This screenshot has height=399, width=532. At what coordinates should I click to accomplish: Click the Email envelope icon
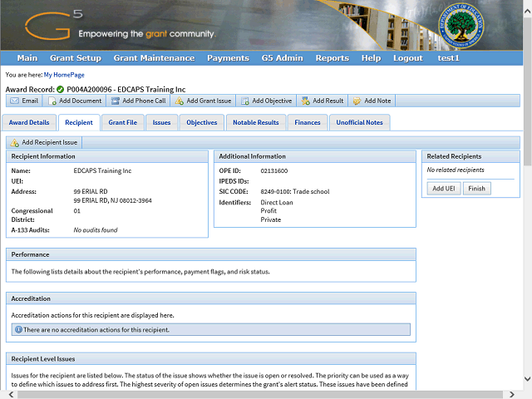14,101
